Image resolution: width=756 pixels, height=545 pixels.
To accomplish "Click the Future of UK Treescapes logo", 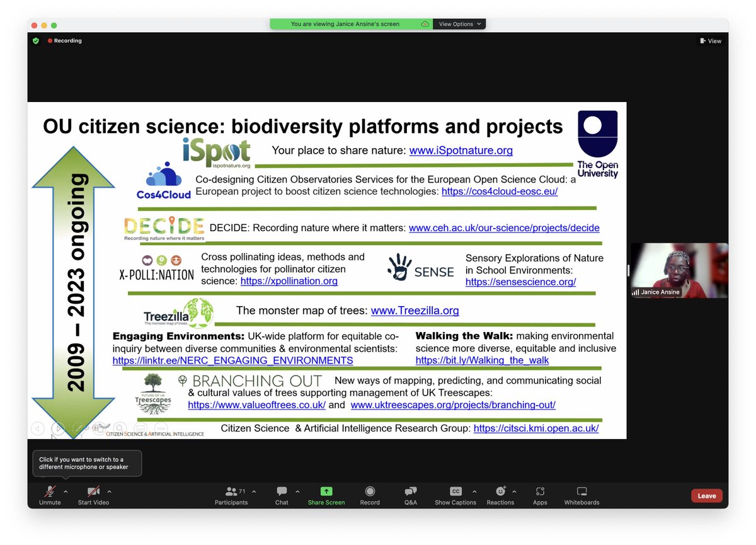I will pos(152,394).
